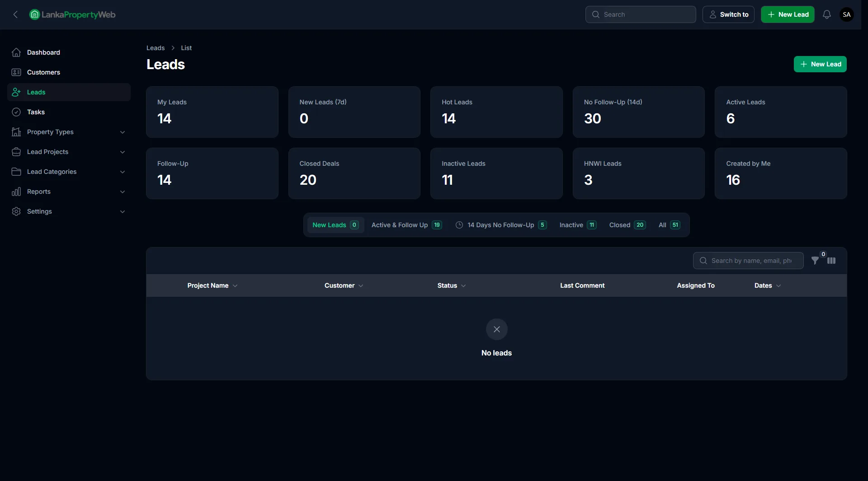Go to Tasks in the sidebar
This screenshot has height=481, width=868.
point(36,112)
